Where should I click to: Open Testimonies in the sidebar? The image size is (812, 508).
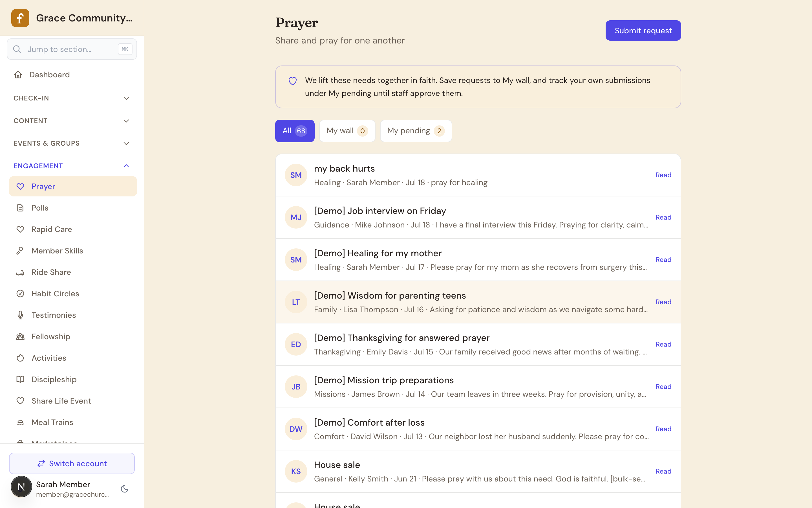[73, 315]
